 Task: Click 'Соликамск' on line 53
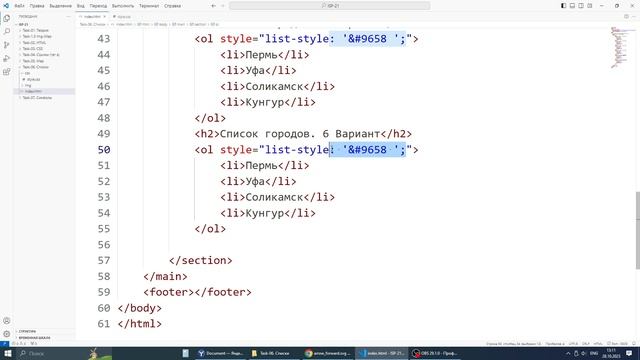click(274, 197)
